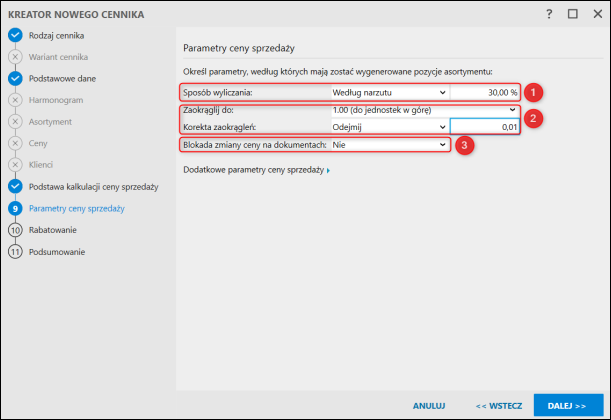
Task: Click the step 11 Podsumowanie circle icon
Action: tap(15, 252)
